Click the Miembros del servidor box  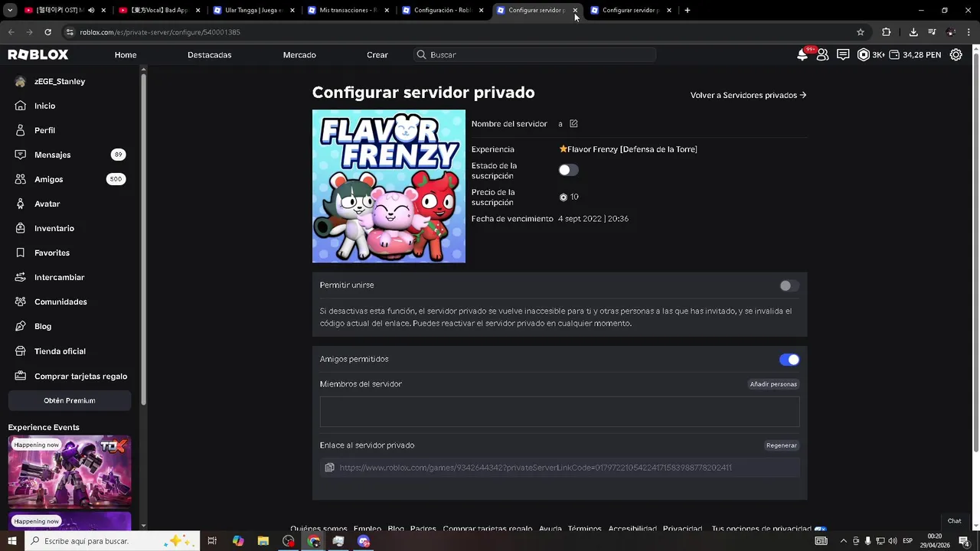point(560,412)
